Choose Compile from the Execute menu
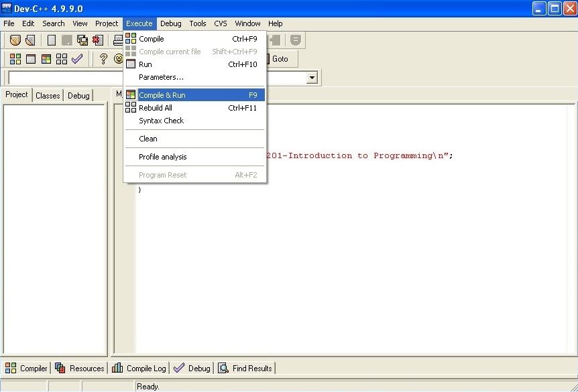 click(194, 39)
